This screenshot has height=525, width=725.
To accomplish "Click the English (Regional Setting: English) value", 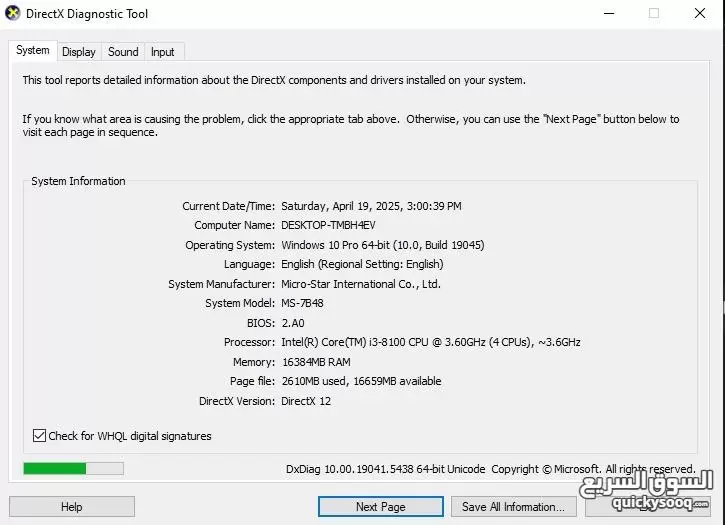I will click(x=362, y=264).
